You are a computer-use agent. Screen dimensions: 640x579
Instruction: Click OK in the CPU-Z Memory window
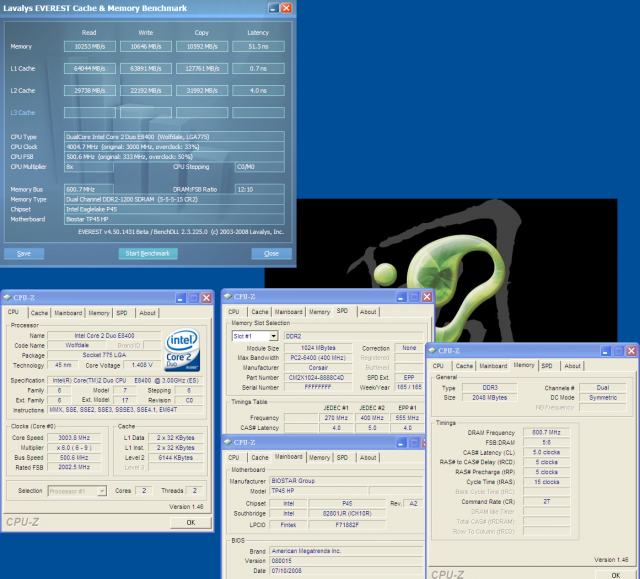(x=616, y=575)
